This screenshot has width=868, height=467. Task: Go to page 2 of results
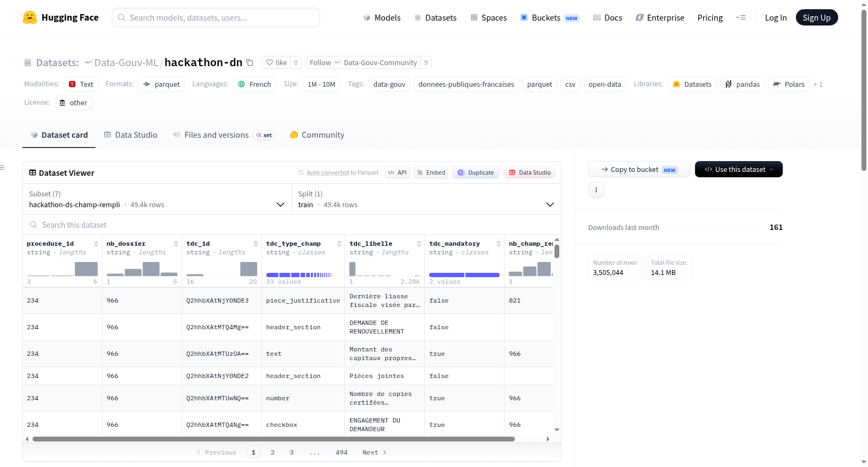tap(272, 452)
